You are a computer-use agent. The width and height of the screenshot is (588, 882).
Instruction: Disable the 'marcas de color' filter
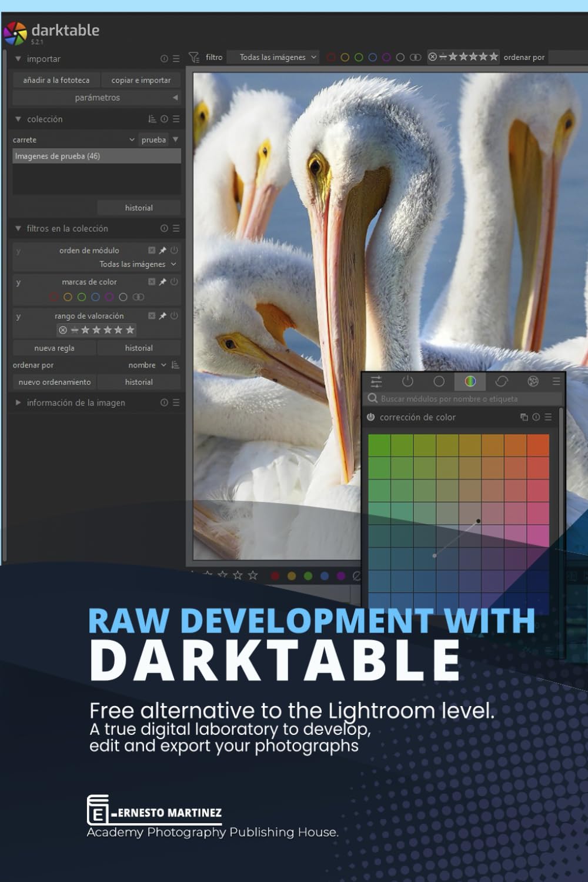pyautogui.click(x=174, y=282)
